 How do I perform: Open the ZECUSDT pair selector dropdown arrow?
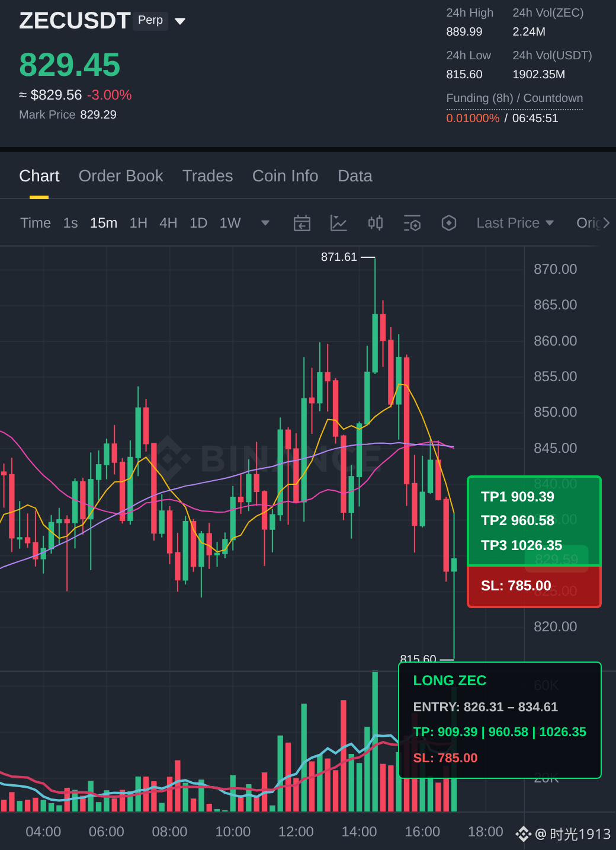click(x=180, y=21)
